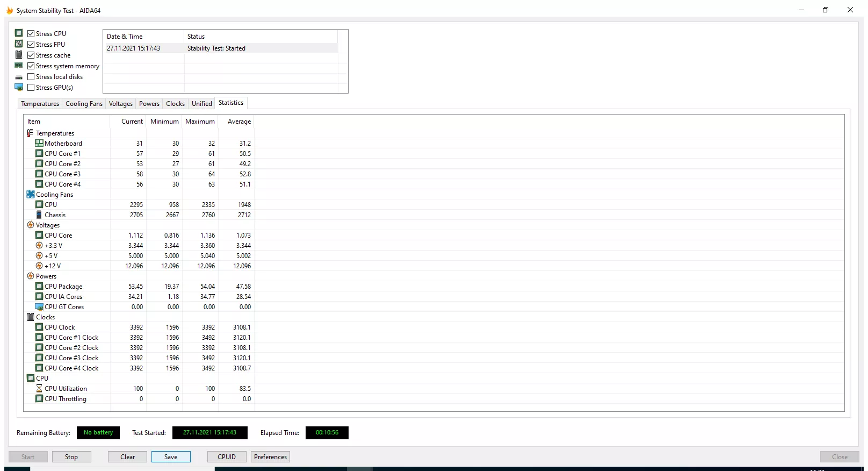Click the Item column header
Image resolution: width=868 pixels, height=471 pixels.
[x=67, y=122]
